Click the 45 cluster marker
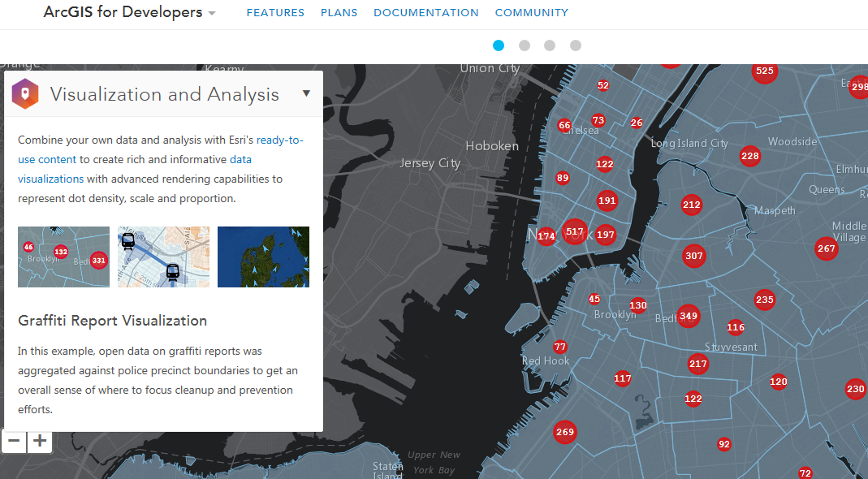This screenshot has height=479, width=868. (x=594, y=299)
